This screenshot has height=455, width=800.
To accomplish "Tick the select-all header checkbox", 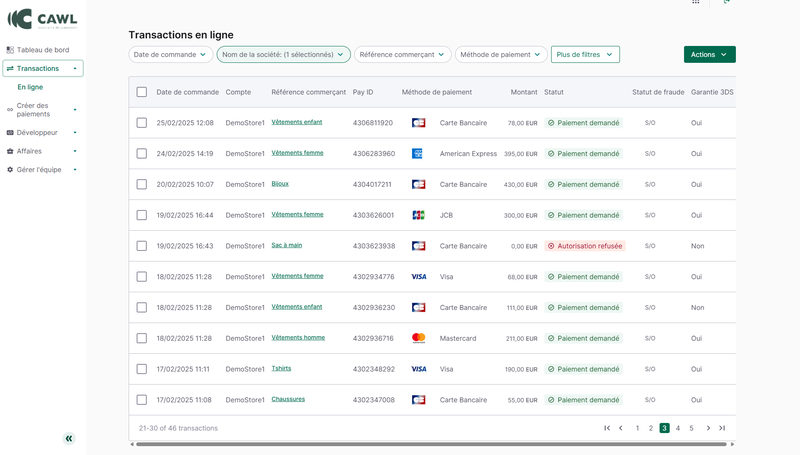I will click(142, 92).
